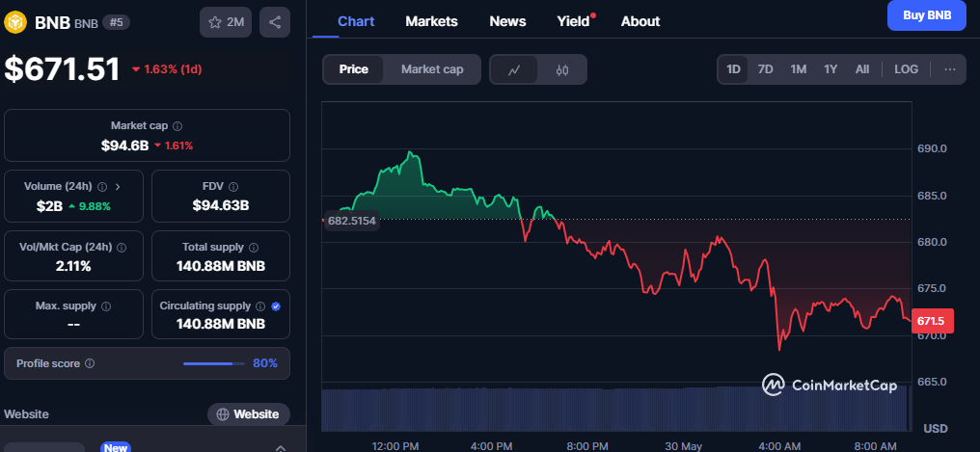Click the Profile score progress bar
The width and height of the screenshot is (980, 452).
pyautogui.click(x=214, y=363)
